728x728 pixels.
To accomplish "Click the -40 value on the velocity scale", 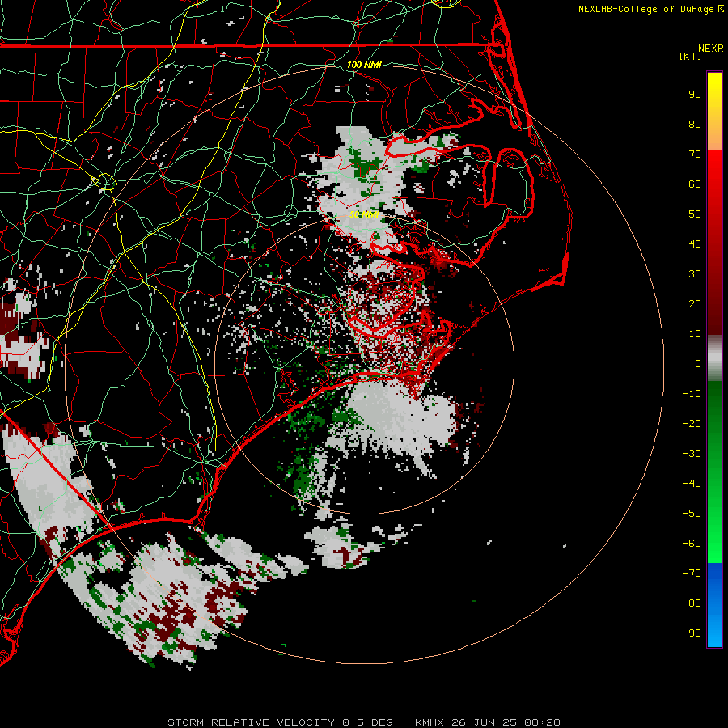I will pos(692,484).
